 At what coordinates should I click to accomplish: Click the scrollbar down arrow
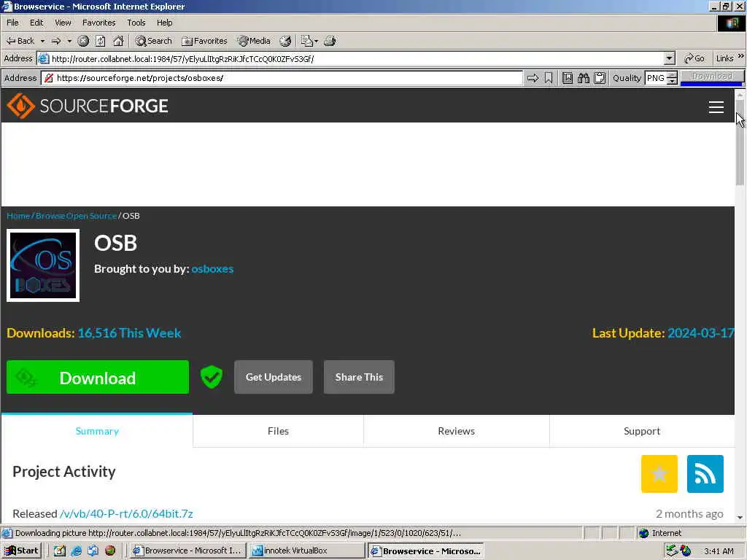[740, 517]
